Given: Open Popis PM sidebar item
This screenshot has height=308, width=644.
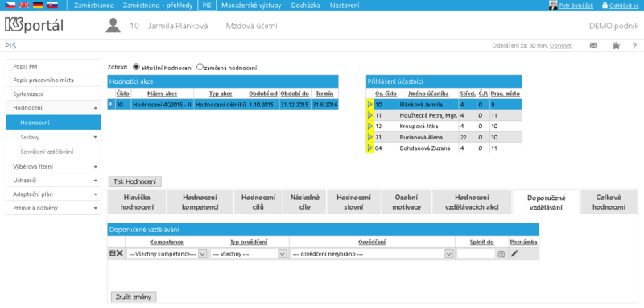Looking at the screenshot, I should [x=53, y=66].
